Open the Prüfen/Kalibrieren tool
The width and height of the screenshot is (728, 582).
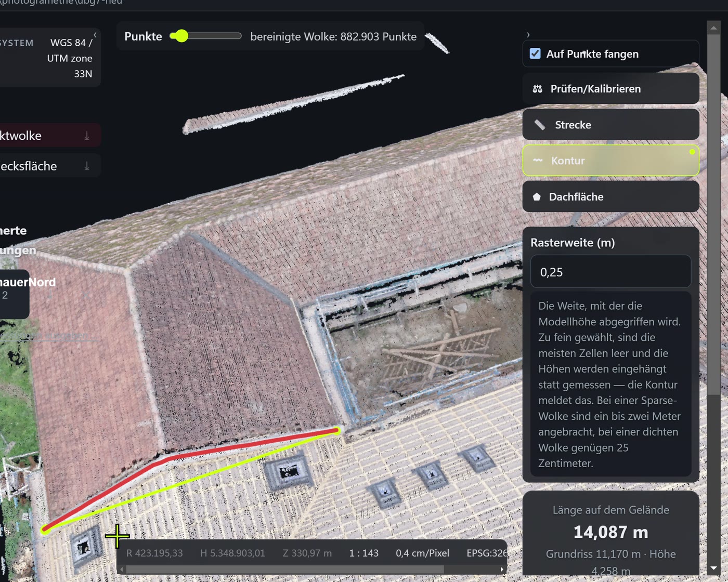610,88
